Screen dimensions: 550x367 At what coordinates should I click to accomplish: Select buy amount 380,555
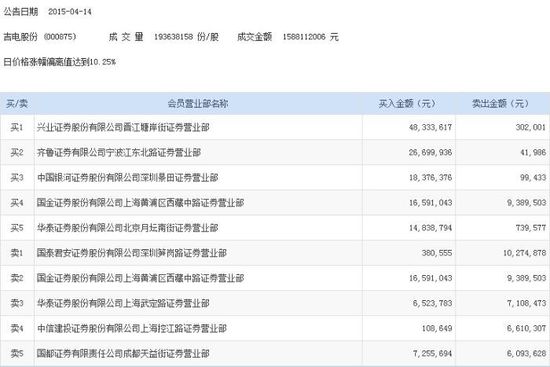(x=437, y=253)
